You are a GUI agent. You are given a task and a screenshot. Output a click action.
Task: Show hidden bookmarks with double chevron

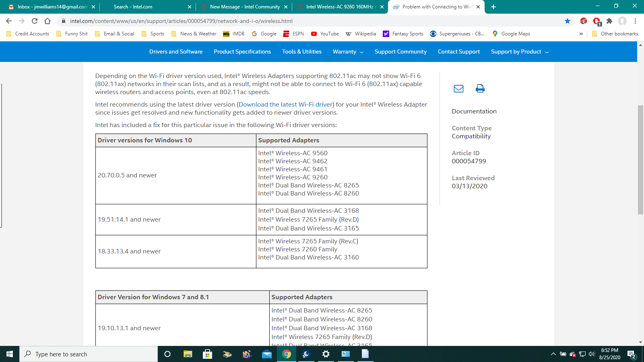click(x=581, y=34)
